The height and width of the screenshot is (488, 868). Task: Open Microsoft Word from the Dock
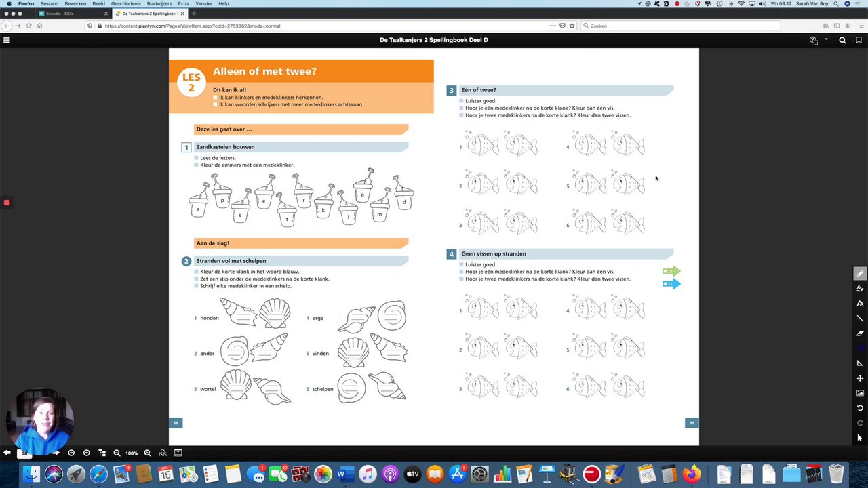345,474
